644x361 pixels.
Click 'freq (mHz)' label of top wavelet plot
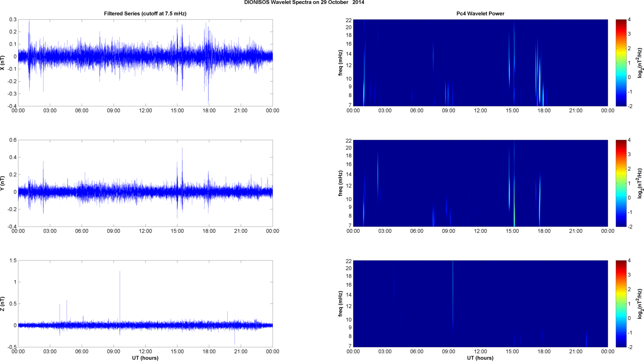click(x=340, y=63)
